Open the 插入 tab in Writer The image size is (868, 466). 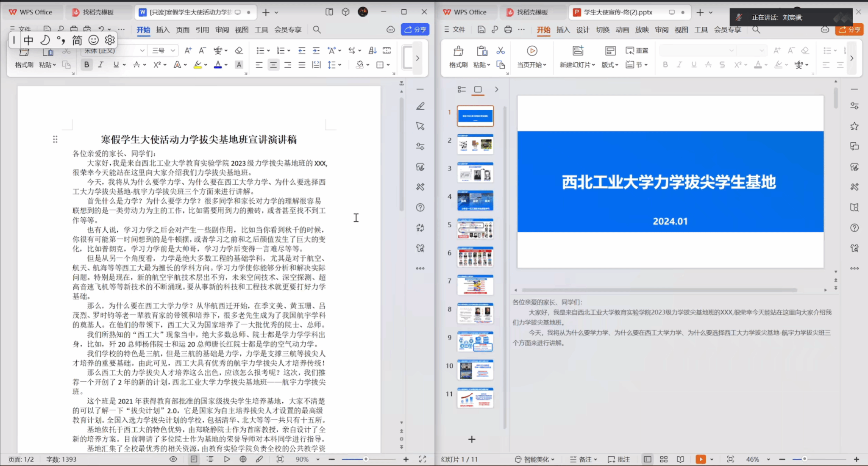pos(163,30)
